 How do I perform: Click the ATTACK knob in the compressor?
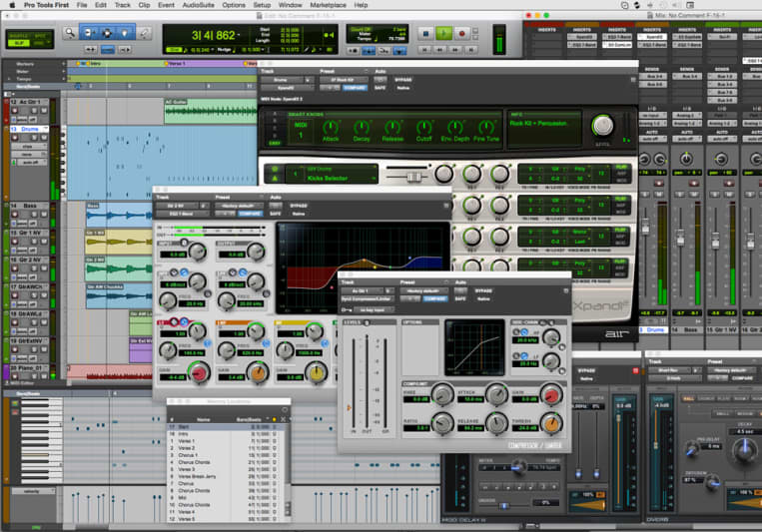click(497, 395)
